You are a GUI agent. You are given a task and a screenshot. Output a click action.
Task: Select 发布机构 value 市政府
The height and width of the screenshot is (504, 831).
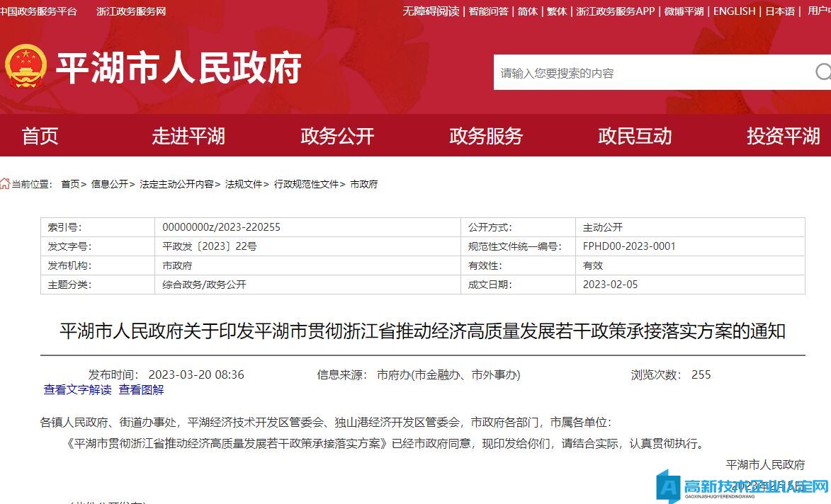tap(177, 265)
